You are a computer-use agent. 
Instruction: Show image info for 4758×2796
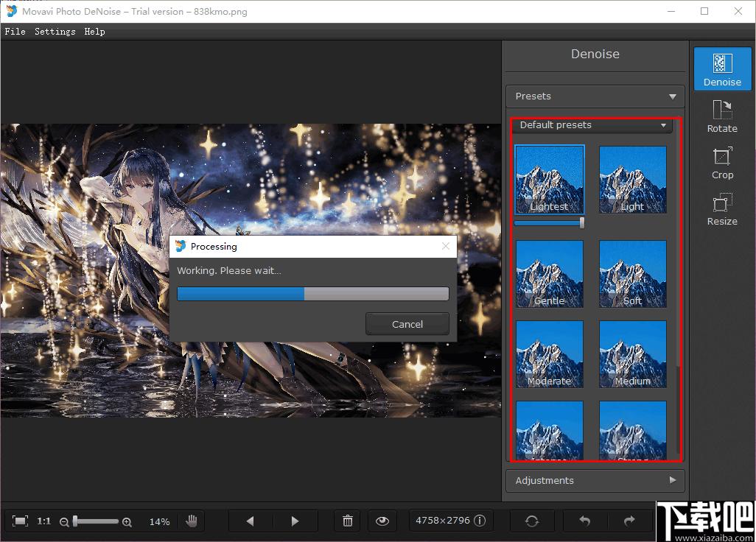click(480, 521)
